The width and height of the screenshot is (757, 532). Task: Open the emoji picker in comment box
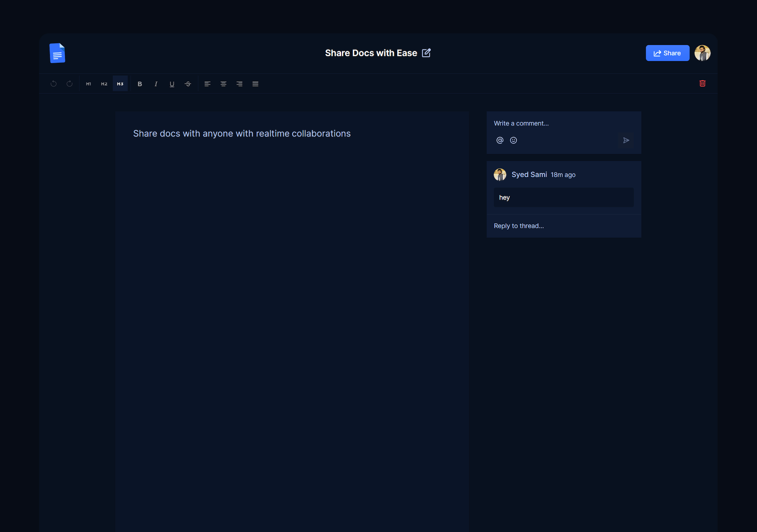coord(513,140)
